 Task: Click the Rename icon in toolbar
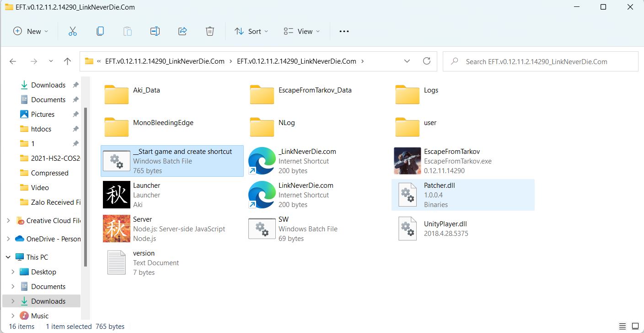tap(155, 31)
